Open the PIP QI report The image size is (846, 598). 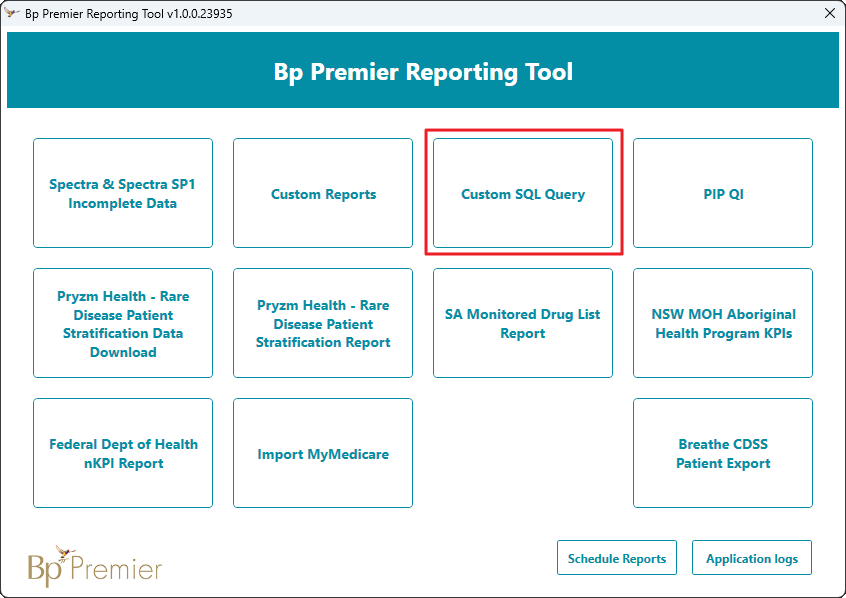723,193
